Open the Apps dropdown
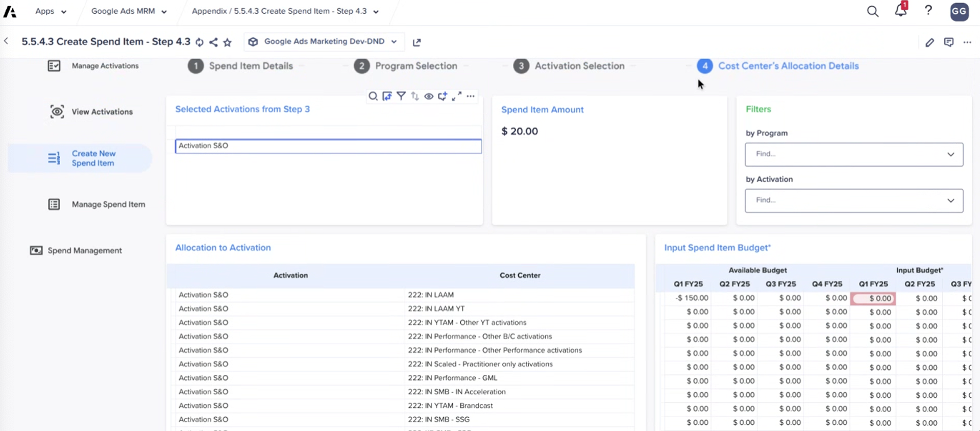Screen dimensions: 980x431 pos(51,11)
